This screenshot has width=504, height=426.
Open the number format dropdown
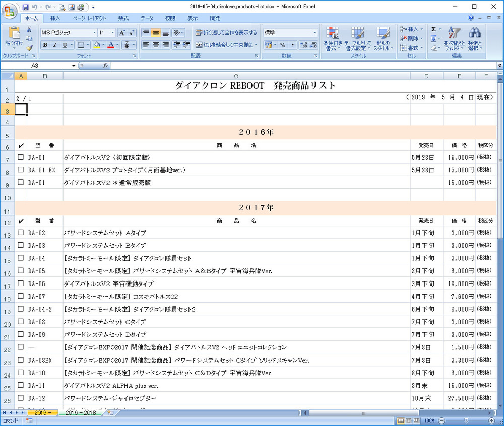(314, 33)
